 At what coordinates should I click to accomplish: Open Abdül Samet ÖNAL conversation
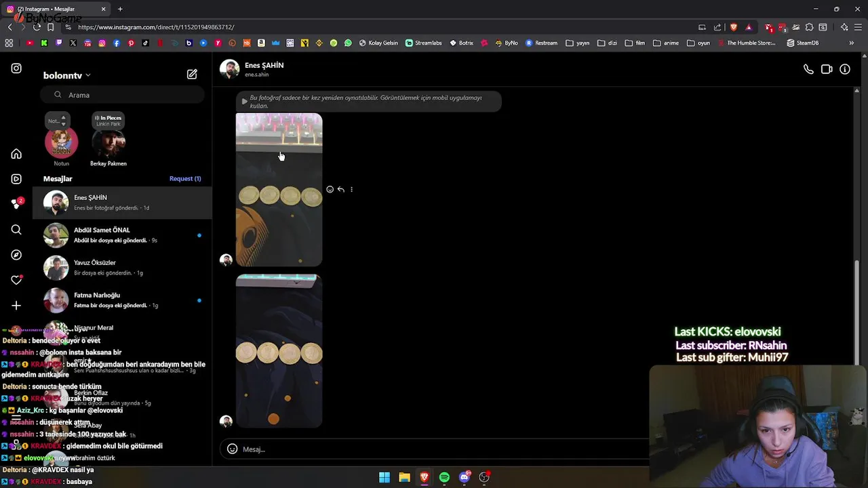(x=122, y=235)
